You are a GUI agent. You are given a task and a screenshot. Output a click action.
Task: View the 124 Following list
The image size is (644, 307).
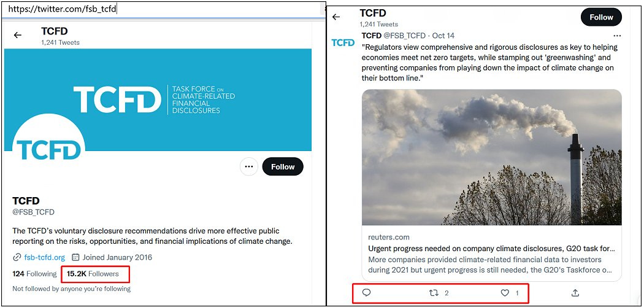[x=34, y=274]
